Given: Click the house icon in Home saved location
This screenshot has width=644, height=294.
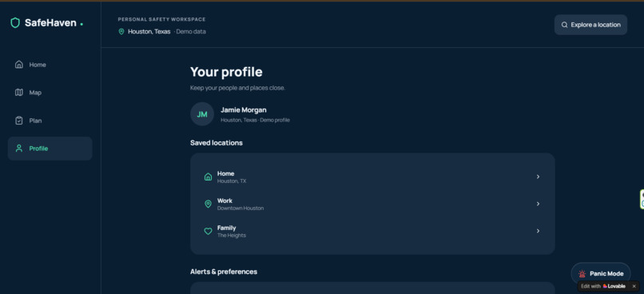Looking at the screenshot, I should click(x=209, y=177).
